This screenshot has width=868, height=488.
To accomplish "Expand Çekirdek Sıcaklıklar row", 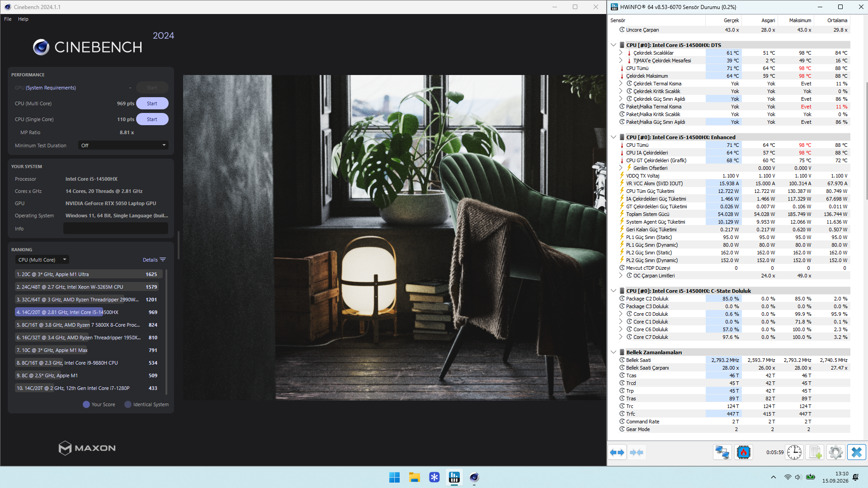I will click(x=621, y=53).
